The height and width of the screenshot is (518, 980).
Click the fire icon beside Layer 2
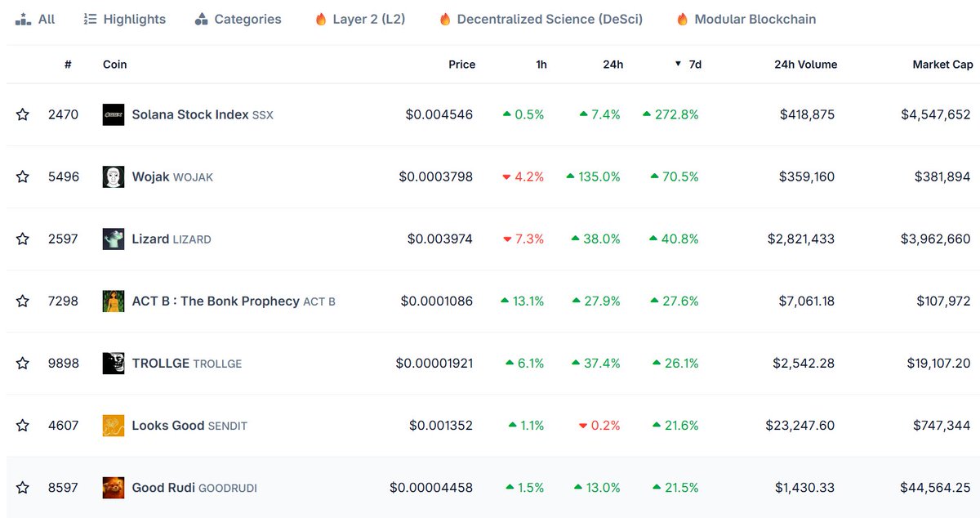point(321,19)
